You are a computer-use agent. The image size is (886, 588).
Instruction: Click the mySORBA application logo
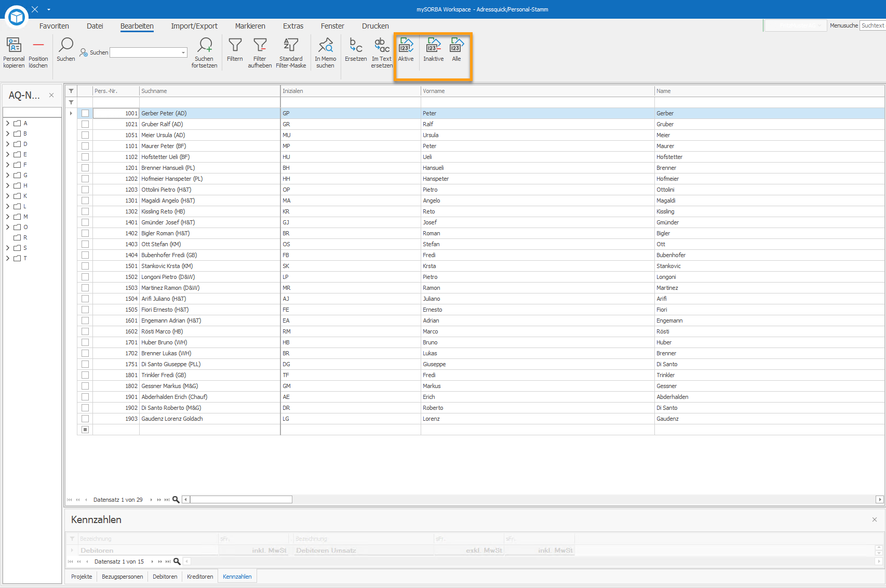pos(17,17)
